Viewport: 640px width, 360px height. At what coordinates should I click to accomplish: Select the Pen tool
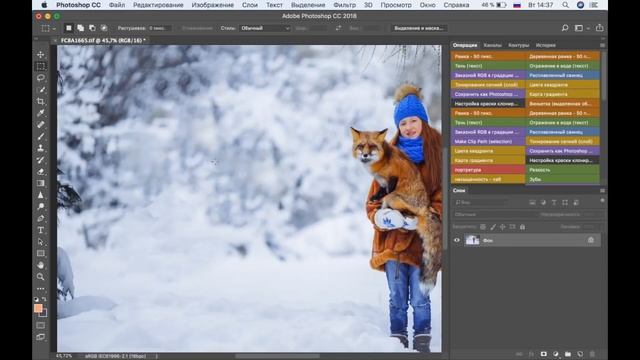(x=40, y=219)
